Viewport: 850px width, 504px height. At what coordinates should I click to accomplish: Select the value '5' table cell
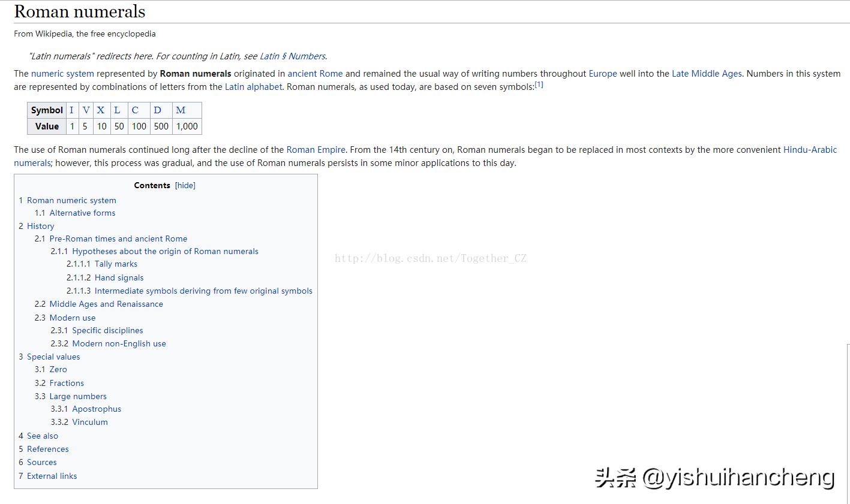pos(85,126)
